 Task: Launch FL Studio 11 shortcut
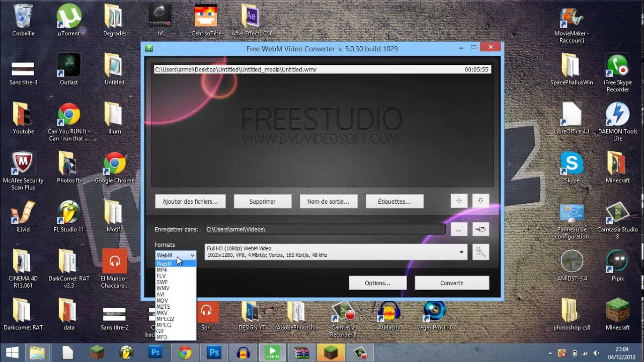point(69,216)
